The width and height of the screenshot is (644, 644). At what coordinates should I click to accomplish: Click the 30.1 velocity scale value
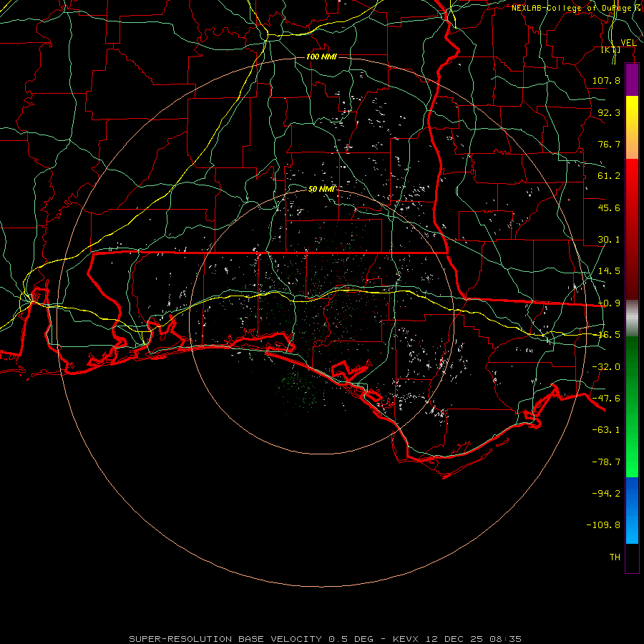(x=609, y=240)
